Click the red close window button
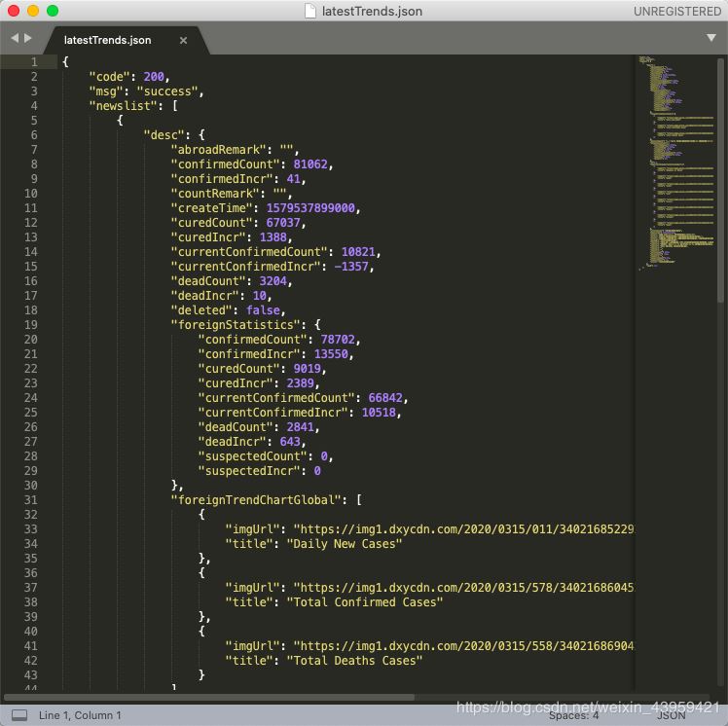 point(14,11)
